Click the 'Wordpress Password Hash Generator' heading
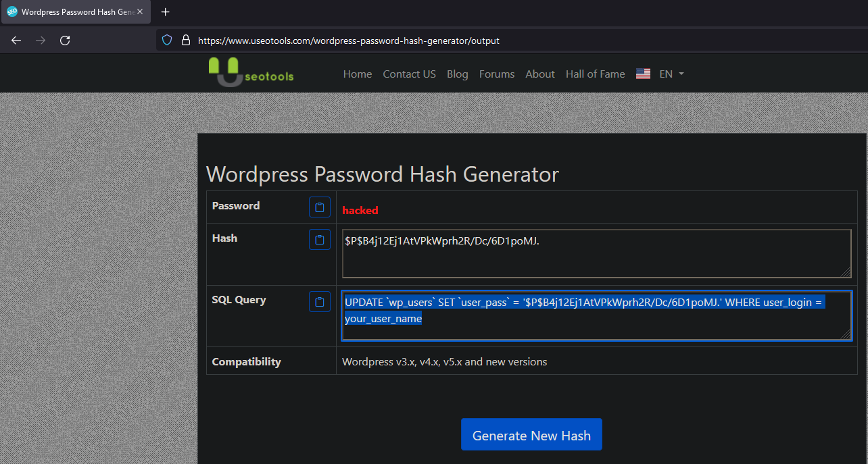This screenshot has height=464, width=868. [383, 174]
